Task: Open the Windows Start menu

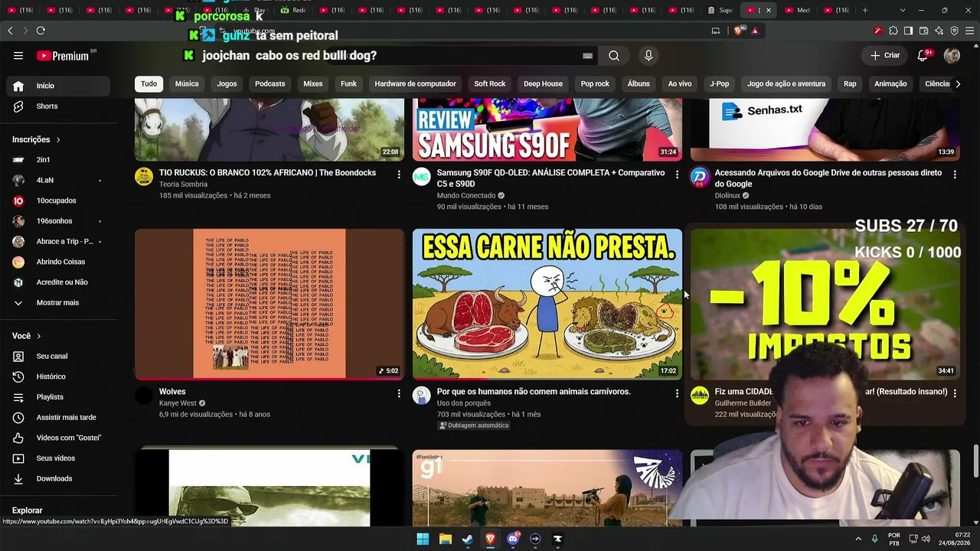Action: [x=423, y=539]
